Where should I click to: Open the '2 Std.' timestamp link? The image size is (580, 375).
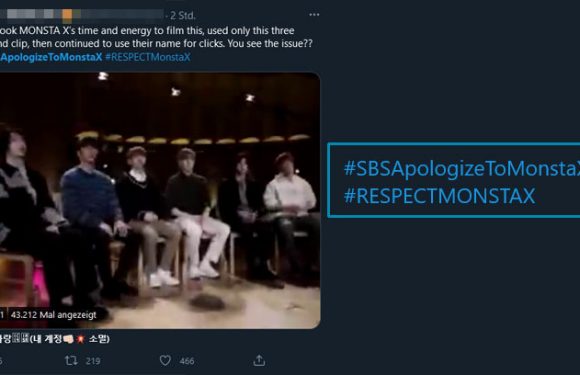183,16
